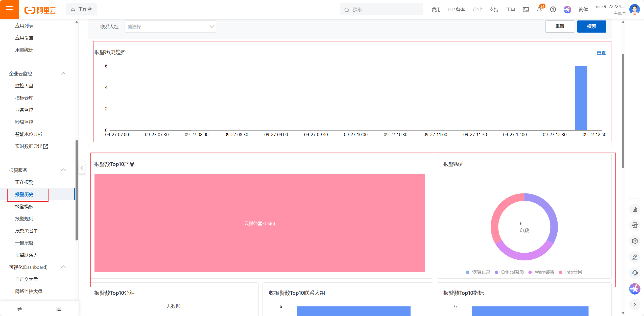Go to 正在报警 in the sidebar

[24, 182]
